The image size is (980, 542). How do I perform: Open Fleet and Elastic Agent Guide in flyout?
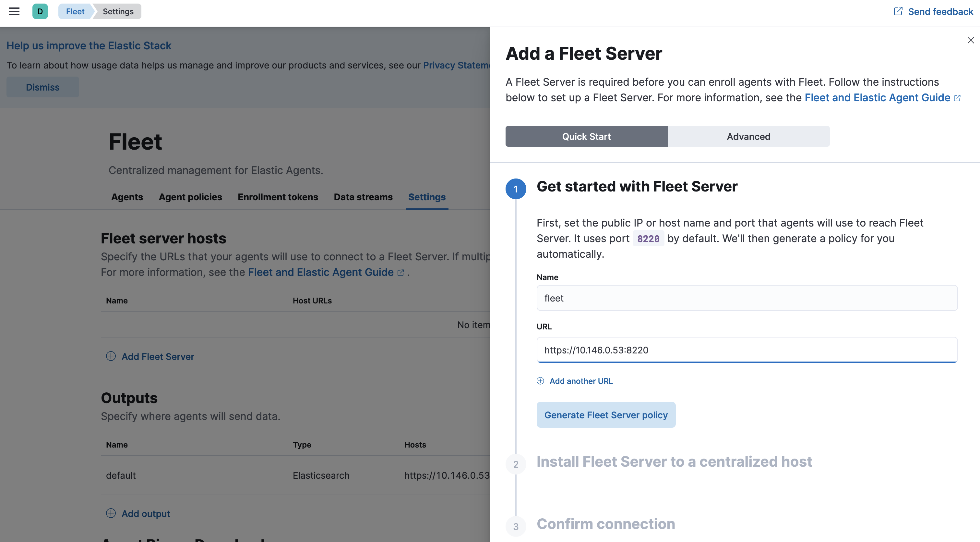(x=877, y=98)
